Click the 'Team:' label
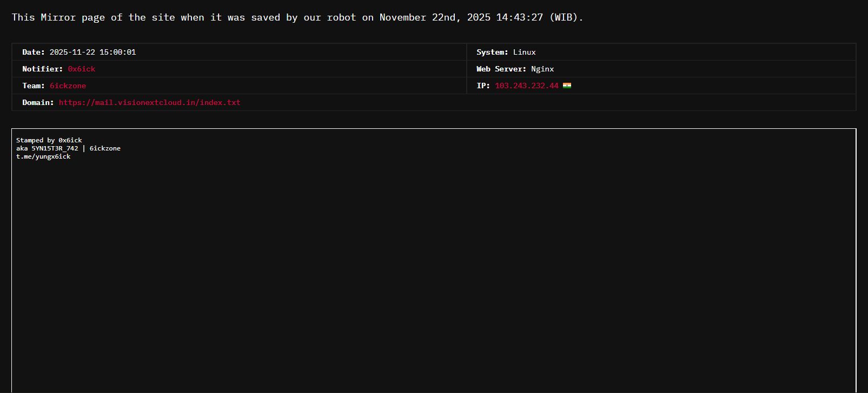Screen dimensions: 868x393 (34, 86)
